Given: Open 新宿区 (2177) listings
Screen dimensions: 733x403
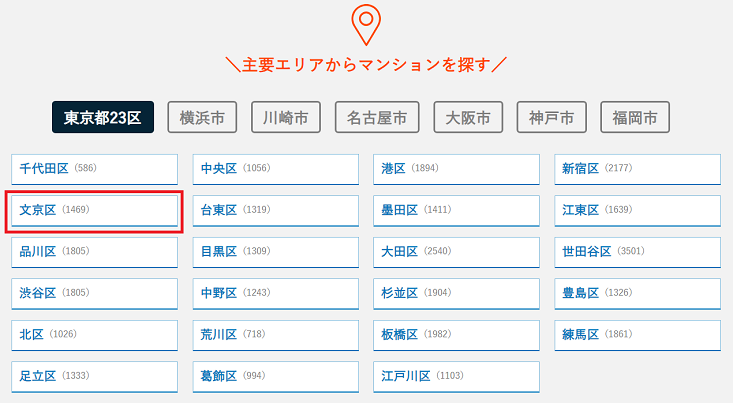Looking at the screenshot, I should 638,169.
